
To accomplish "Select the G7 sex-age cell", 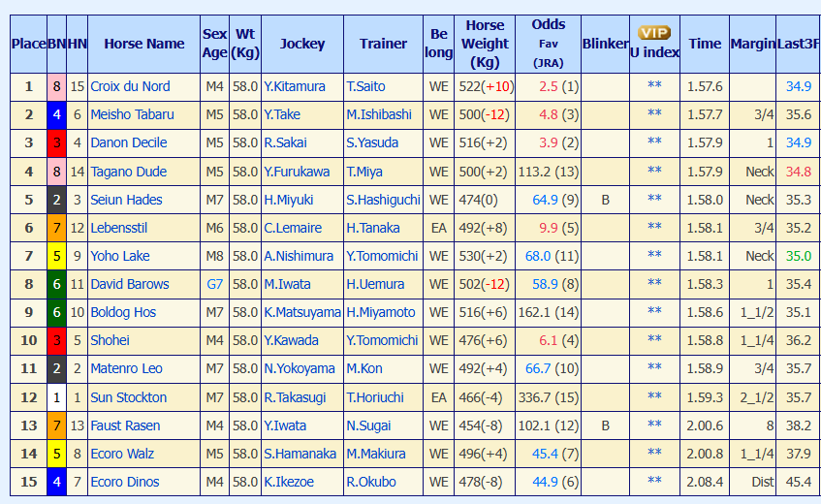I will tap(214, 285).
